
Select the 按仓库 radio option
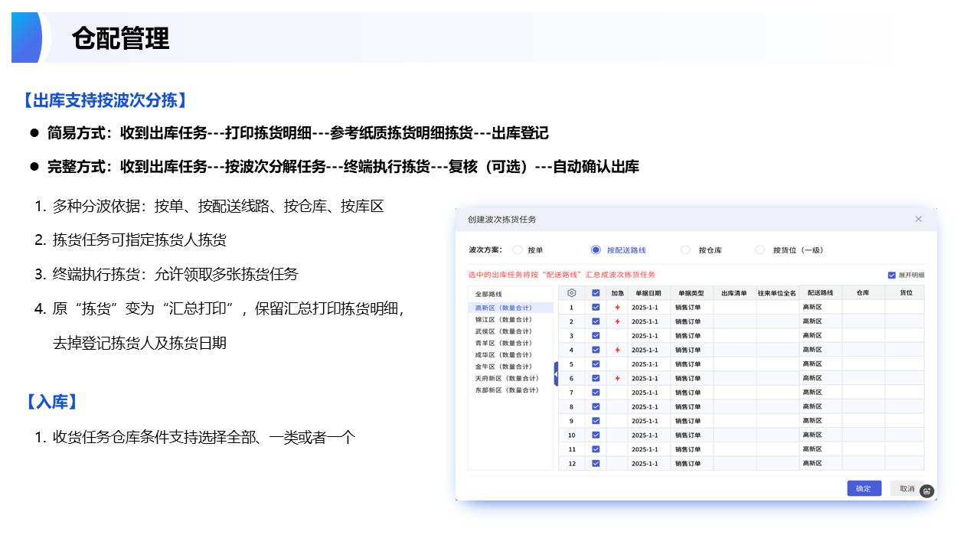click(685, 249)
